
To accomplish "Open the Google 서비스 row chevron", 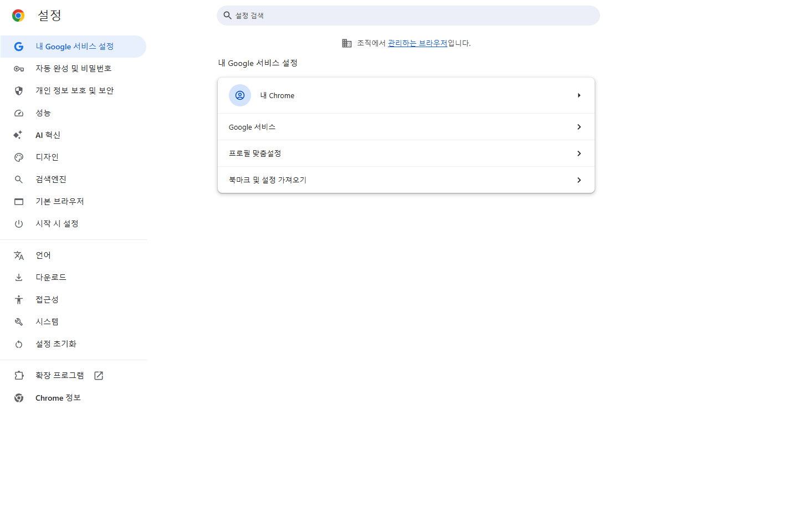I will (579, 127).
